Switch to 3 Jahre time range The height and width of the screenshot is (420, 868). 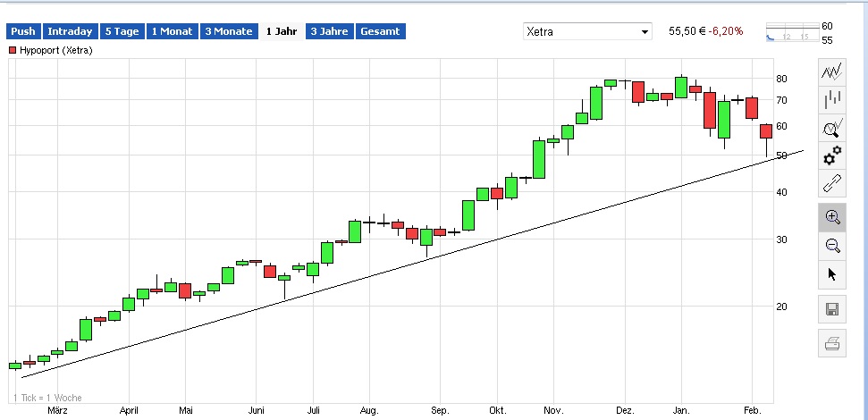click(x=328, y=31)
